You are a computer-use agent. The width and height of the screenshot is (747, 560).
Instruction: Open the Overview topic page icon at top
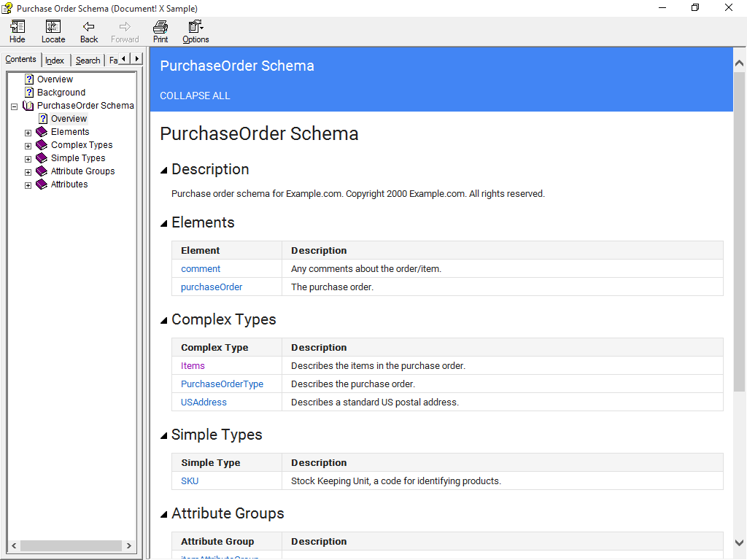29,79
